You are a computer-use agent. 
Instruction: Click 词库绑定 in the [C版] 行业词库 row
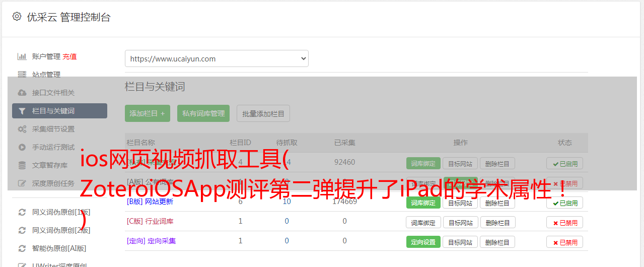[423, 222]
